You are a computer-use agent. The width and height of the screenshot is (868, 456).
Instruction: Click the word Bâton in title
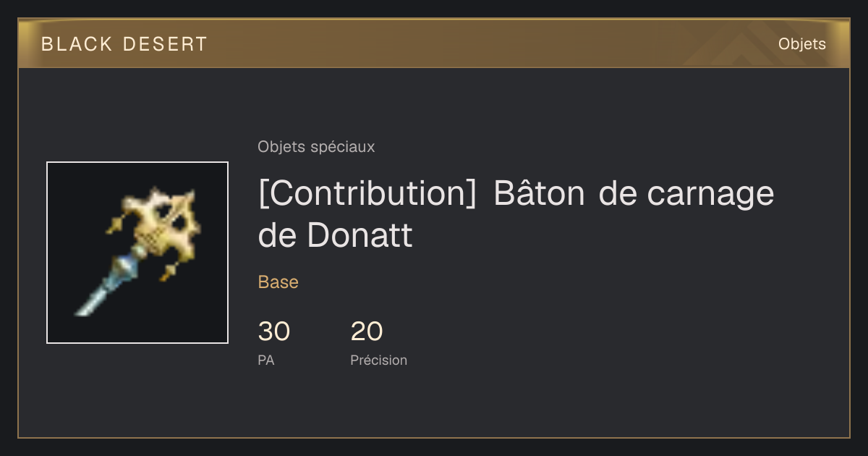click(540, 194)
